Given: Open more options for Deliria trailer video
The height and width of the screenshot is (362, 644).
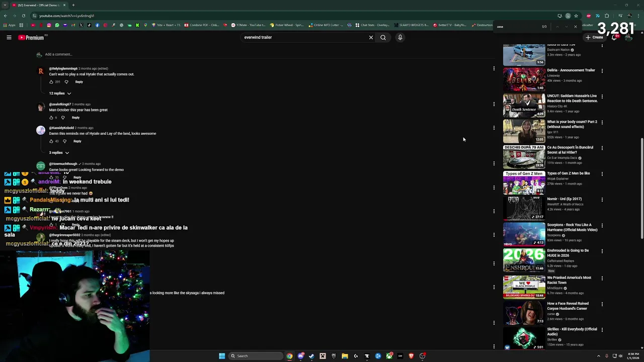Looking at the screenshot, I should (602, 71).
